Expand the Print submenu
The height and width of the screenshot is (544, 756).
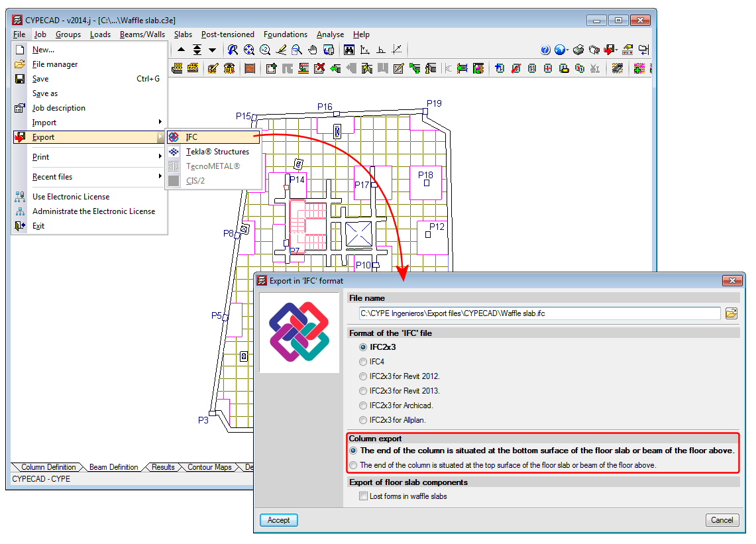coord(89,157)
